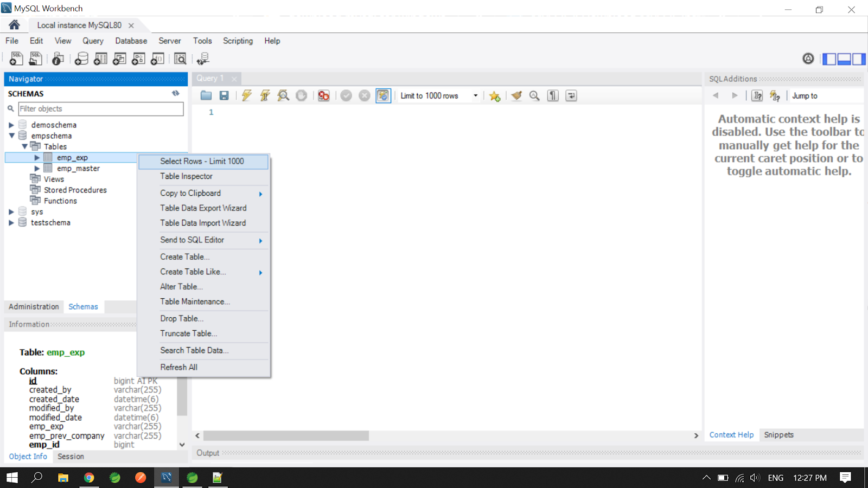
Task: Expand the emp_exp table node
Action: [37, 157]
